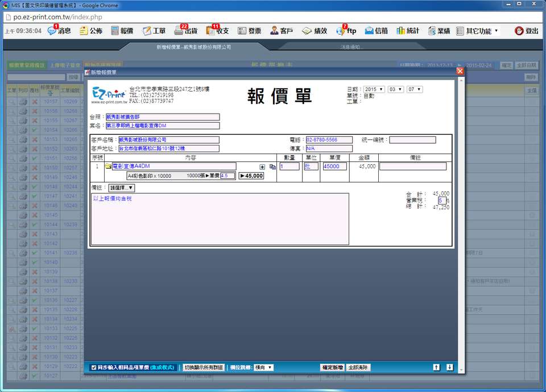This screenshot has height=392, width=546.
Task: Open the 收支 income and expense section
Action: point(217,31)
